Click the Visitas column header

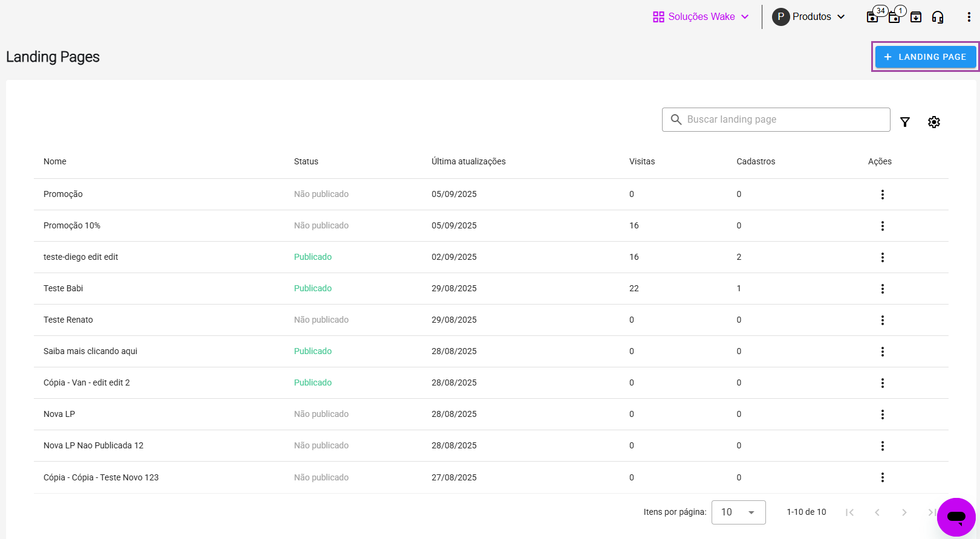point(641,161)
